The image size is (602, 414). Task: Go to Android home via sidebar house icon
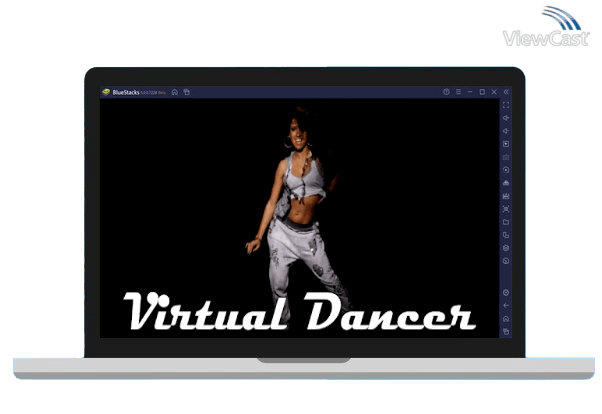click(506, 319)
